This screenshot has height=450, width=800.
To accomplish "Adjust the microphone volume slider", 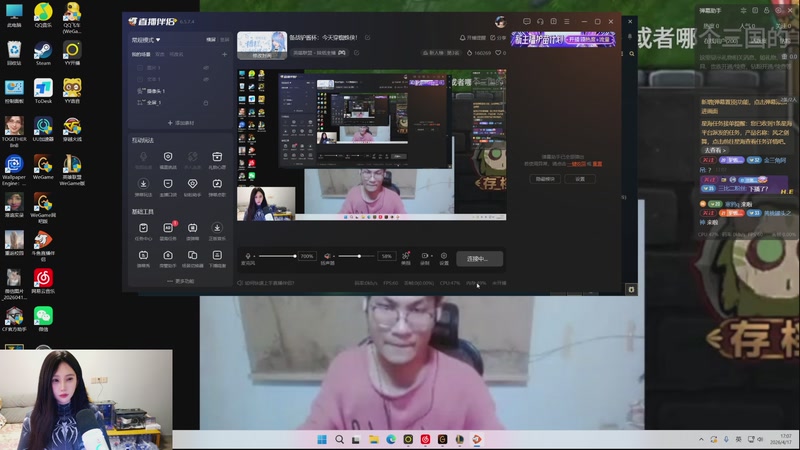I will (277, 256).
